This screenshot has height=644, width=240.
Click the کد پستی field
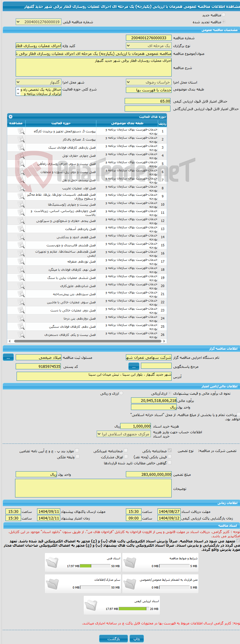coord(38,366)
